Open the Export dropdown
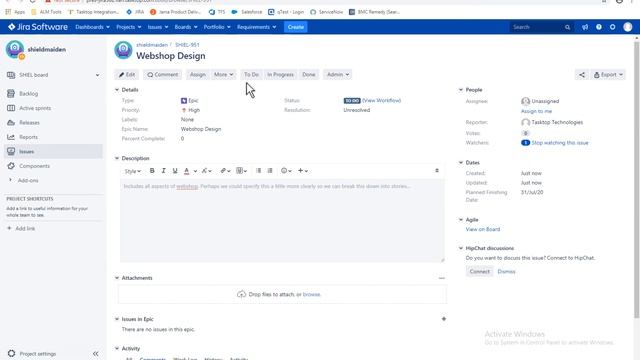Screen dimensions: 640x360 pyautogui.click(x=608, y=75)
